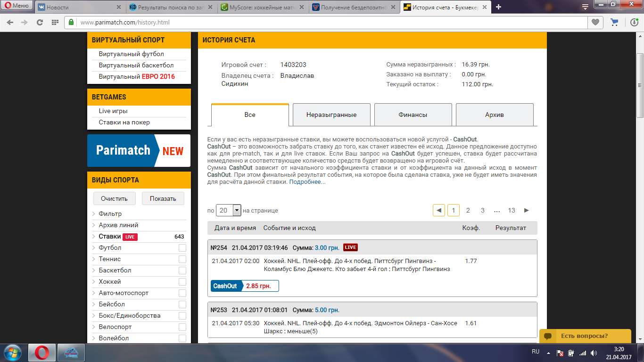
Task: Close the MyScore tab
Action: 302,8
